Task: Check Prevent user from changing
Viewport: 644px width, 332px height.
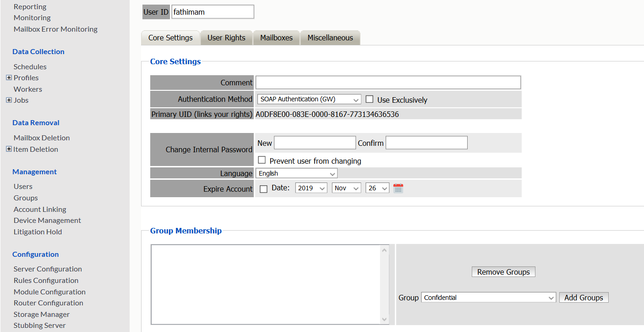Action: (x=262, y=160)
